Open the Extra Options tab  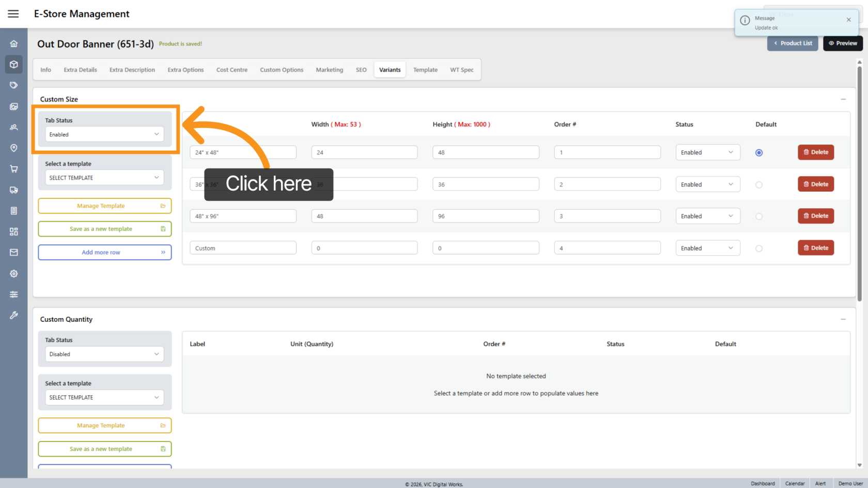[185, 70]
